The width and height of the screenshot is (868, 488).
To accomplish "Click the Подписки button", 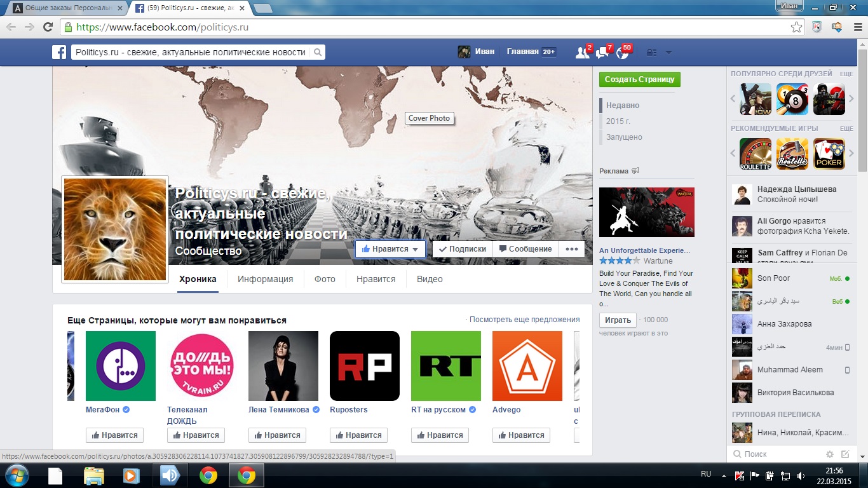I will coord(463,249).
